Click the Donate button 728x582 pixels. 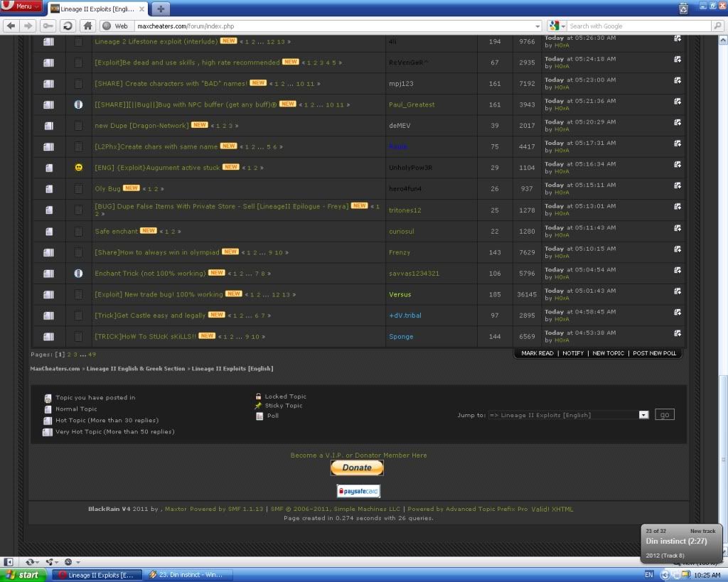(x=357, y=468)
